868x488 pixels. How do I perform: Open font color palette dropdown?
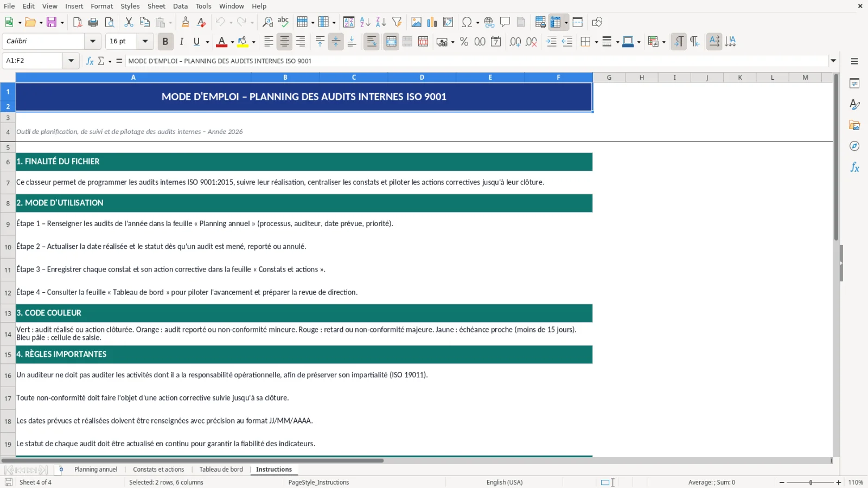[x=232, y=42]
